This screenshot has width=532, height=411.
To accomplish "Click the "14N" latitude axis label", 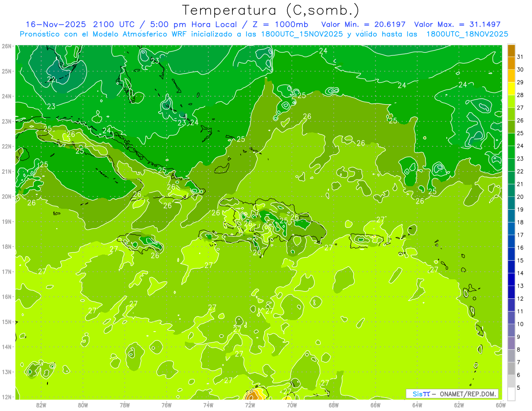I will (x=7, y=347).
